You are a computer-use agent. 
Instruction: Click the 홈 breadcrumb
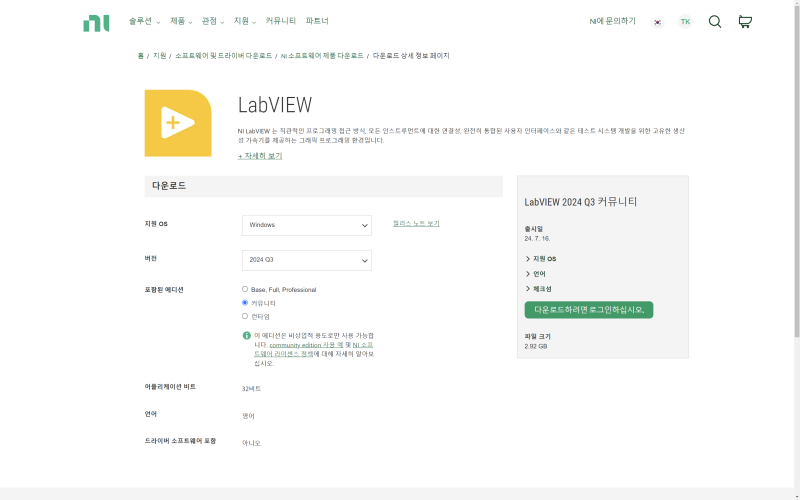coord(140,56)
